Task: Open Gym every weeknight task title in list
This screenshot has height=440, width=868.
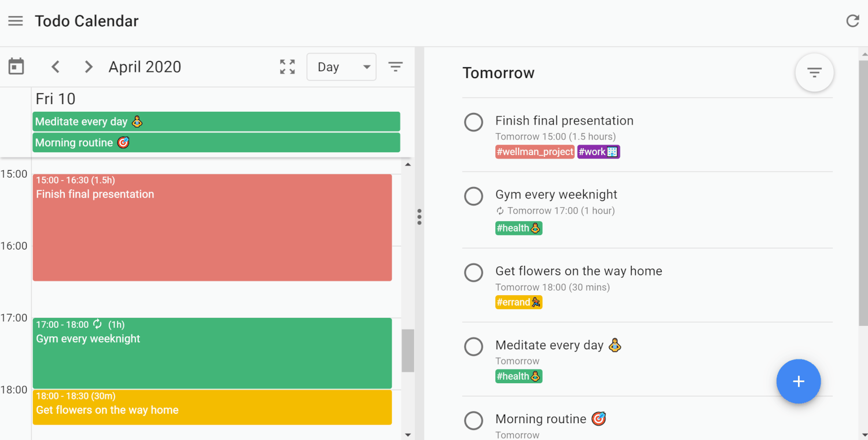Action: (556, 195)
